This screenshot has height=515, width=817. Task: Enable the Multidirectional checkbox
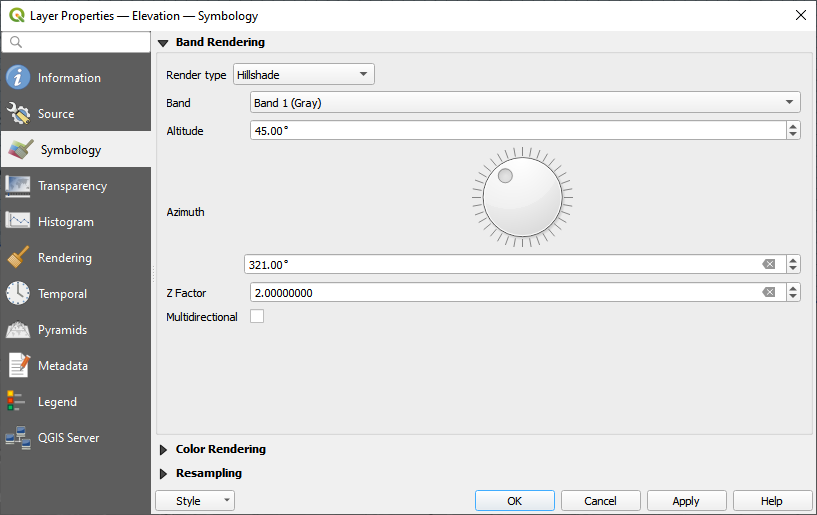pyautogui.click(x=257, y=317)
